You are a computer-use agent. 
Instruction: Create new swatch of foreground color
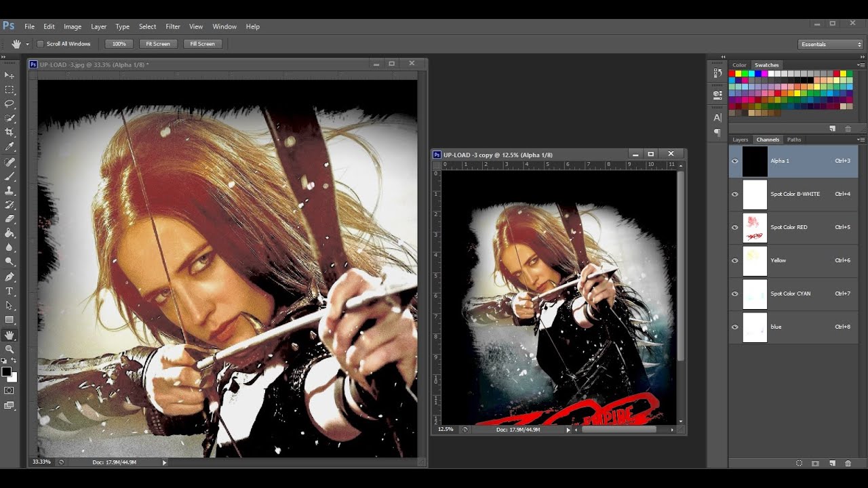832,129
